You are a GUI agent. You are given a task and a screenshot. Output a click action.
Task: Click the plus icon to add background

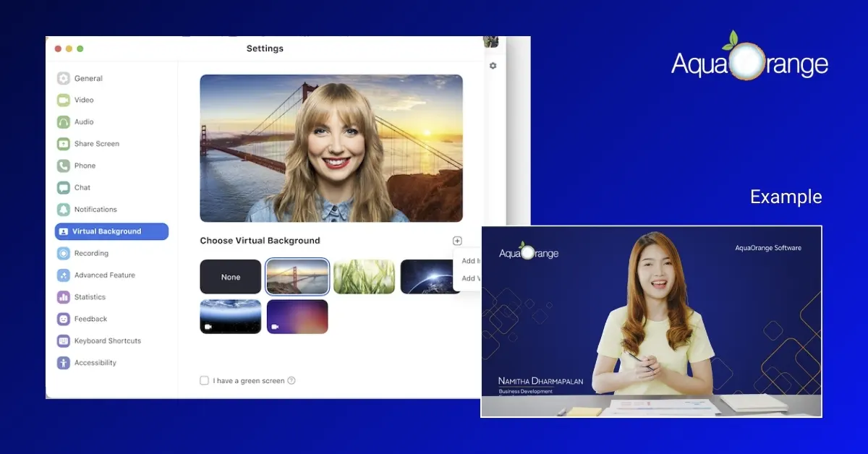457,241
